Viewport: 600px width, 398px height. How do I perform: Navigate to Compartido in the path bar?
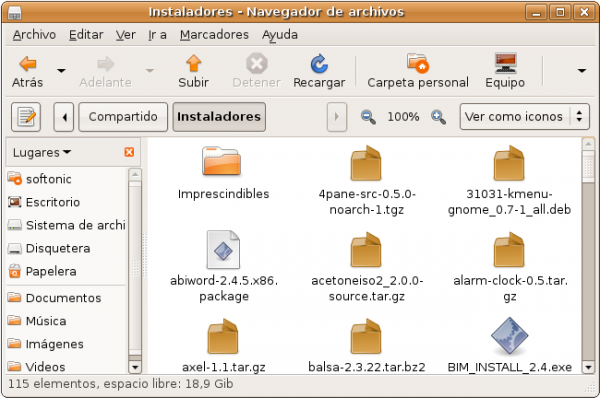click(123, 117)
